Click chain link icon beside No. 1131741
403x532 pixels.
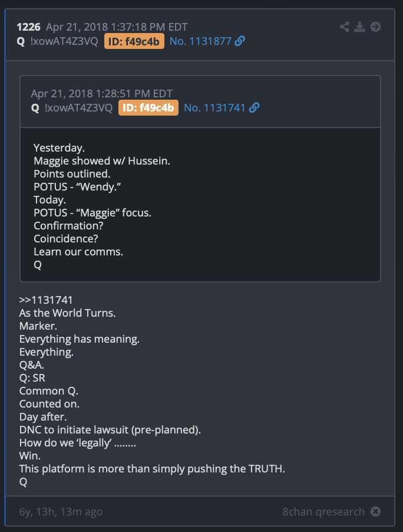(x=254, y=107)
